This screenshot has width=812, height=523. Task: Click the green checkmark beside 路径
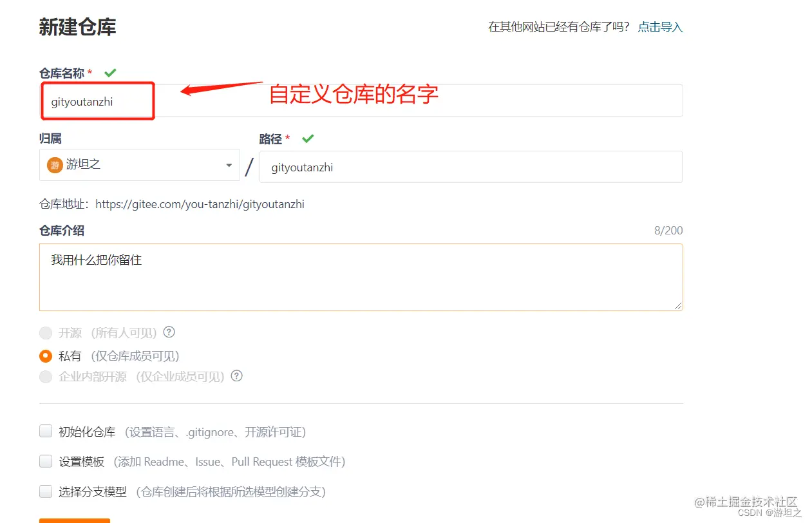point(308,138)
